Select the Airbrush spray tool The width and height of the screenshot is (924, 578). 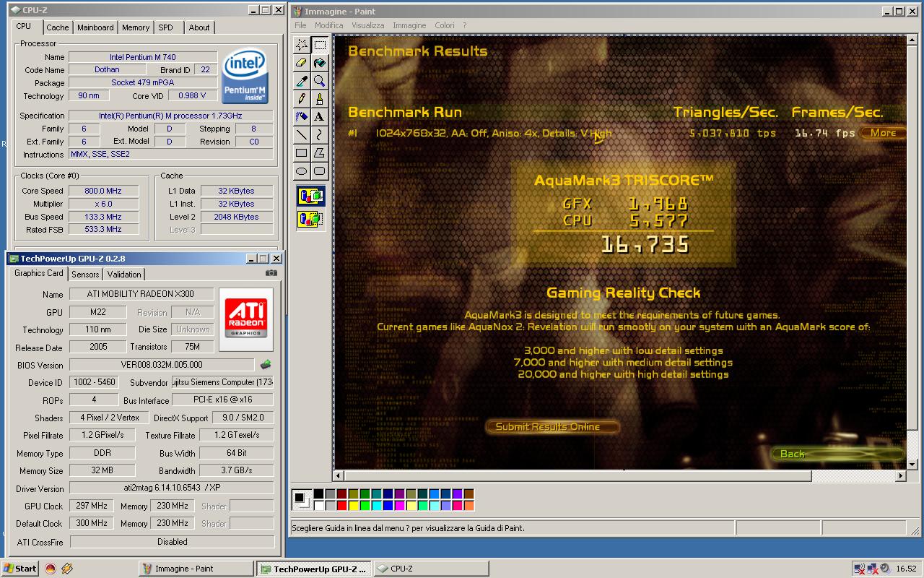[x=302, y=117]
